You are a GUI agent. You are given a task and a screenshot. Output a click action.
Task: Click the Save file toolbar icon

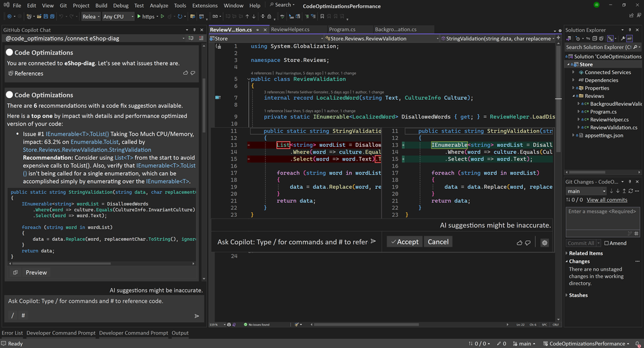46,16
